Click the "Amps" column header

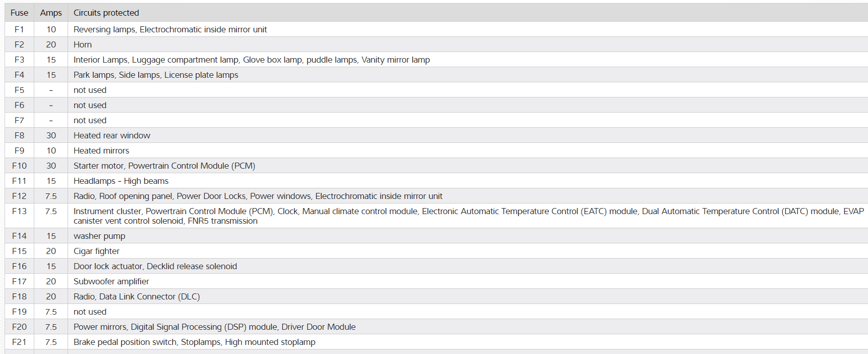51,13
